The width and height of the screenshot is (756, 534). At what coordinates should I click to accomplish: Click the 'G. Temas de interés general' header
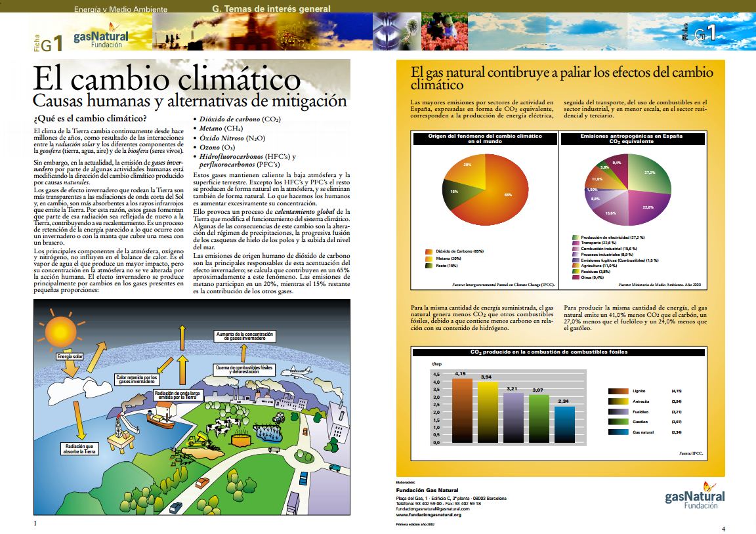pyautogui.click(x=271, y=9)
